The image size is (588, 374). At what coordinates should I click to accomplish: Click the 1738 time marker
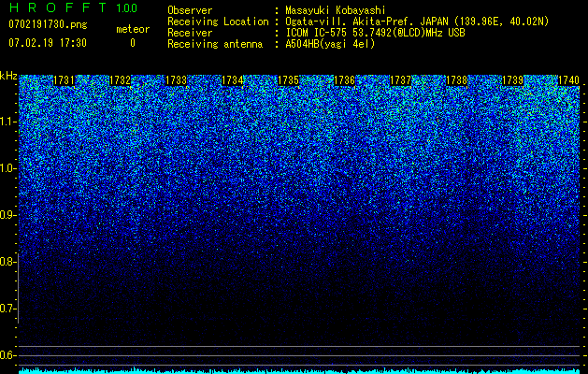[x=457, y=80]
